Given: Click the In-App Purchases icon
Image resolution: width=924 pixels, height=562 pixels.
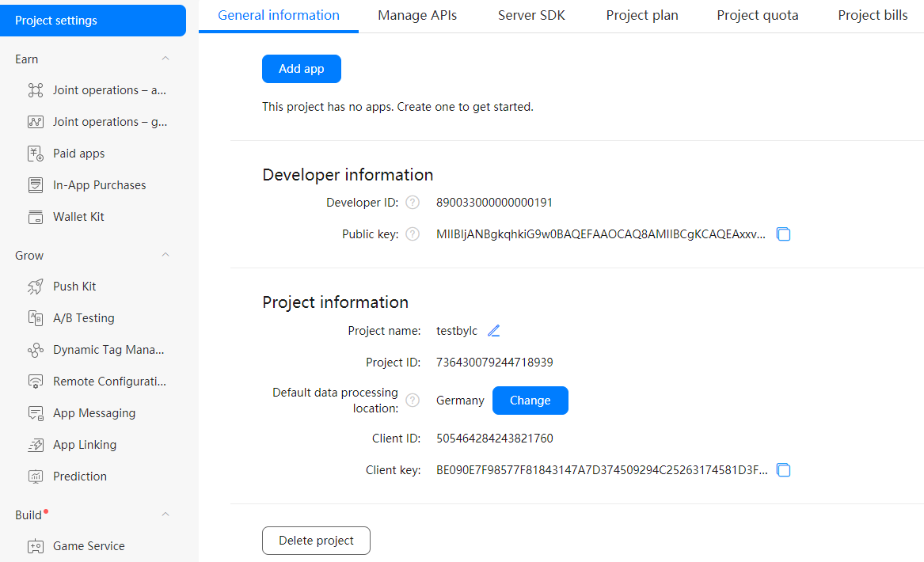Looking at the screenshot, I should [36, 185].
